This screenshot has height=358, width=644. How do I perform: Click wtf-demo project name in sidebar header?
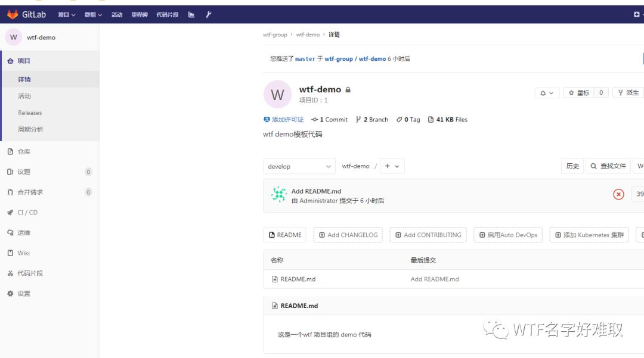click(x=41, y=38)
